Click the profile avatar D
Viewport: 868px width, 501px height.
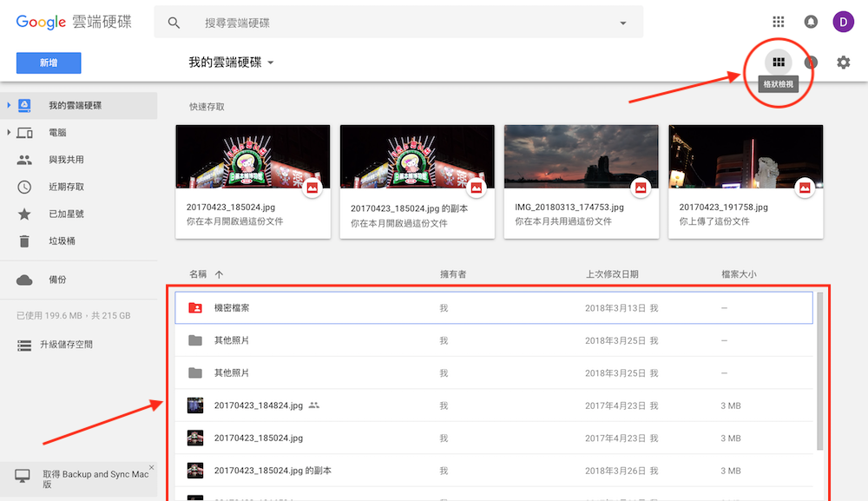point(843,21)
